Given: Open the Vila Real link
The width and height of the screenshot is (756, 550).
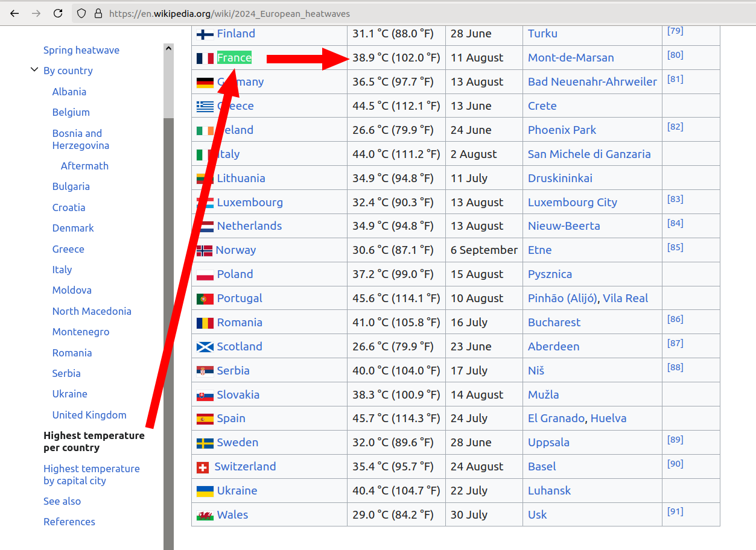Looking at the screenshot, I should (x=626, y=299).
